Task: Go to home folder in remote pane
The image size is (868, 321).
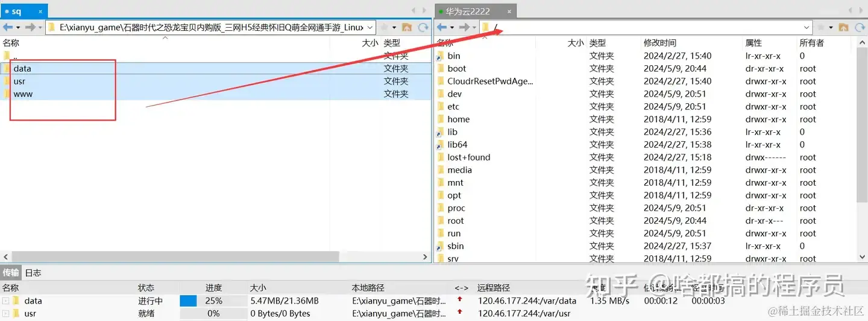Action: (843, 27)
